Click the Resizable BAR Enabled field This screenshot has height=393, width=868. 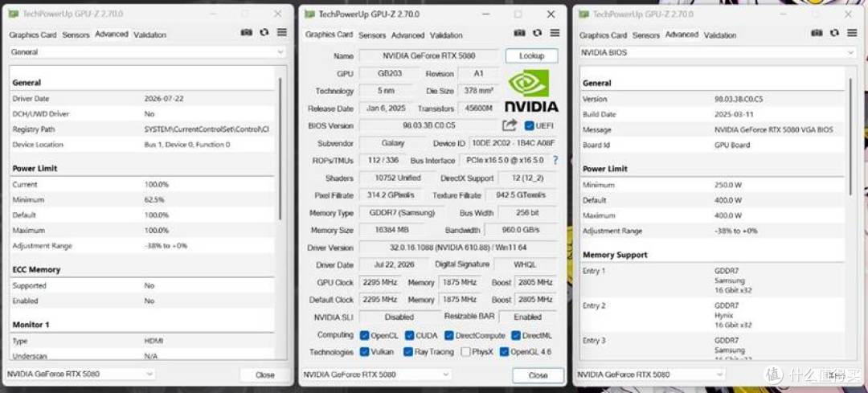[528, 317]
